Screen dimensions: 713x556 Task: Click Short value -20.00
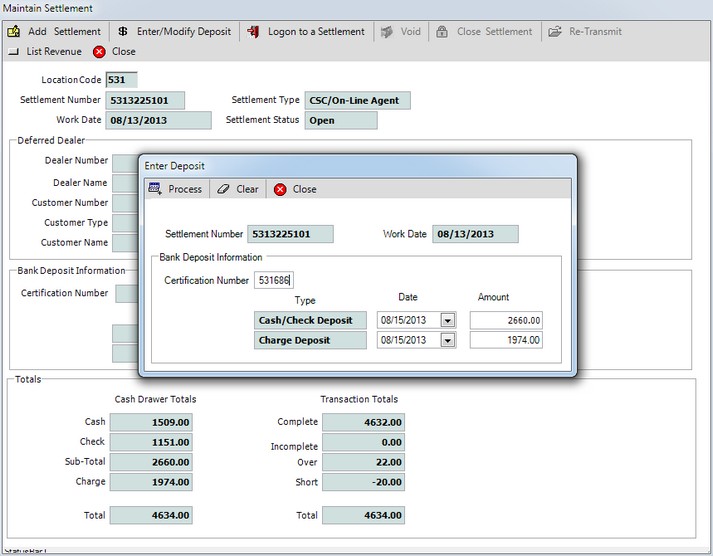(x=363, y=482)
